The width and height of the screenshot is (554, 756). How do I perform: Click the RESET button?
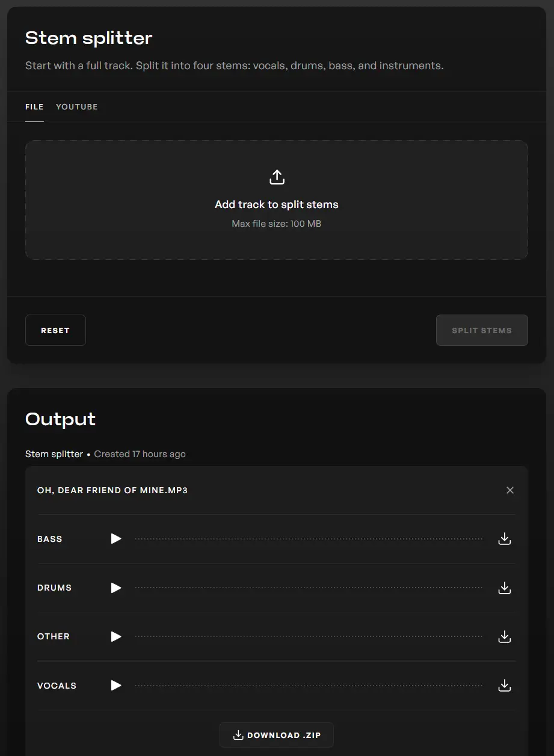point(55,330)
